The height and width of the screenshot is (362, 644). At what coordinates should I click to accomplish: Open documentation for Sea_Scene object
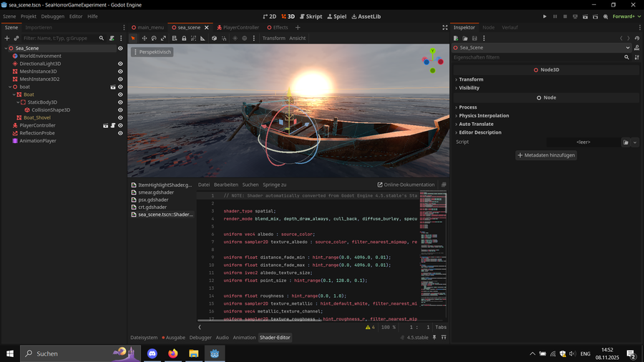[637, 48]
